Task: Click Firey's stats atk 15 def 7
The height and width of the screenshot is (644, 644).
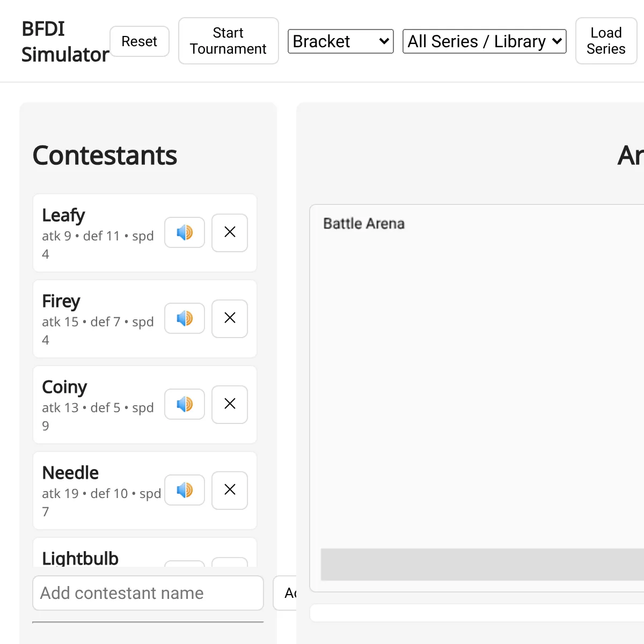Action: pyautogui.click(x=98, y=331)
